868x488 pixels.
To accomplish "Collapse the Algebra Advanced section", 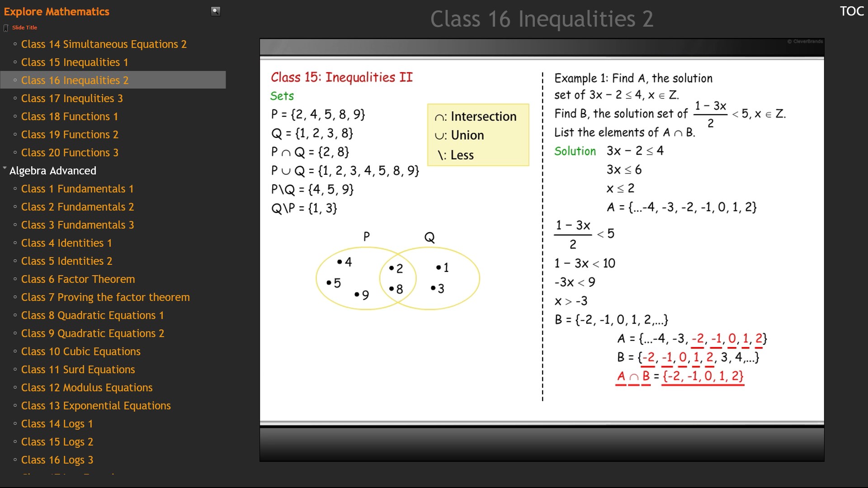I will pyautogui.click(x=5, y=168).
